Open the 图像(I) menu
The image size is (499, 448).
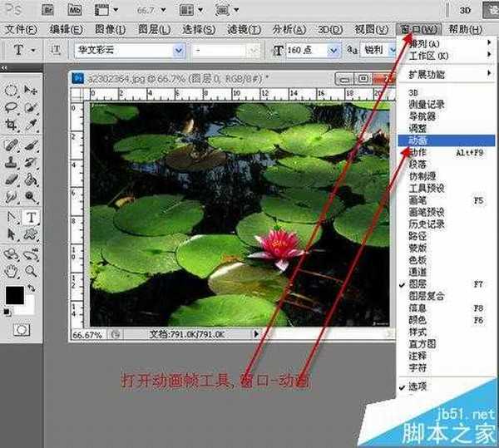click(110, 30)
